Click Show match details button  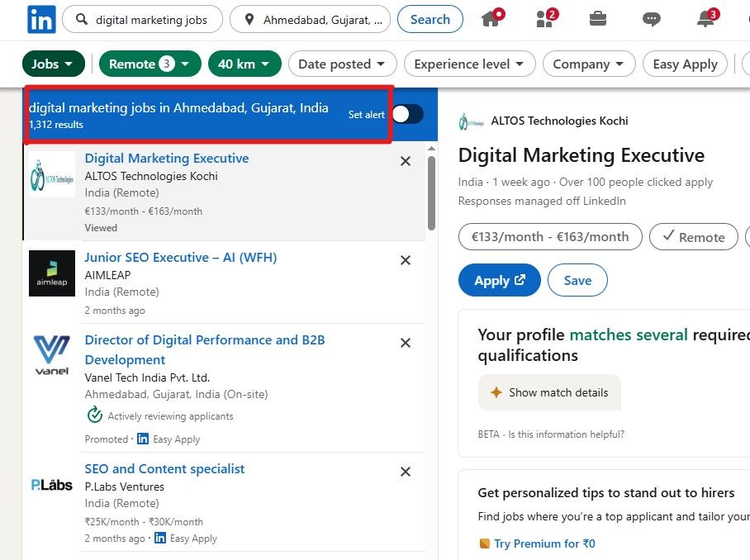549,392
